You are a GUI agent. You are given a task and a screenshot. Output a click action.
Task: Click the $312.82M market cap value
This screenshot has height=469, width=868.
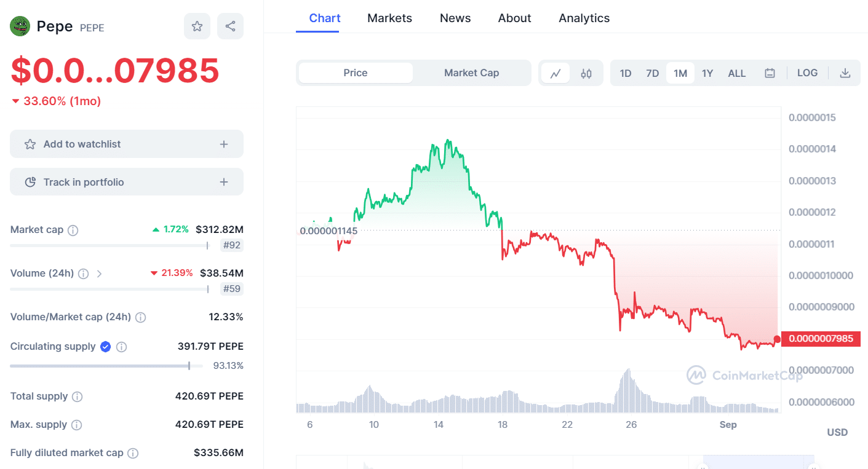(x=220, y=230)
